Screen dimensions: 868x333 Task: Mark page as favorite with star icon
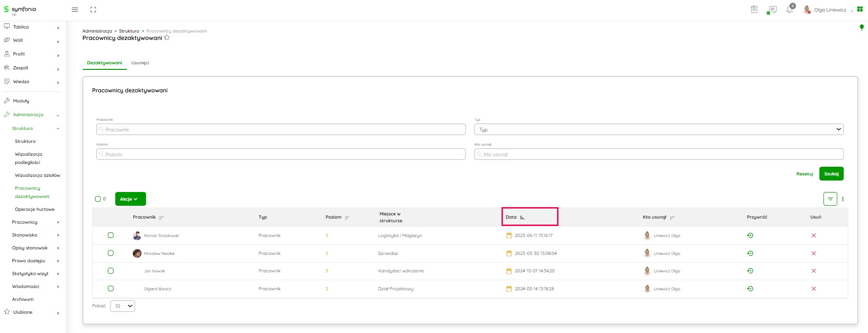[167, 38]
